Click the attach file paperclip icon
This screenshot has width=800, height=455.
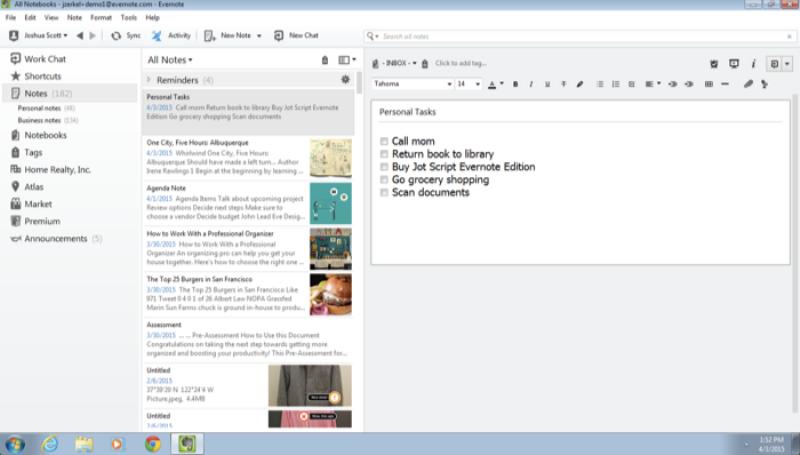tap(748, 84)
